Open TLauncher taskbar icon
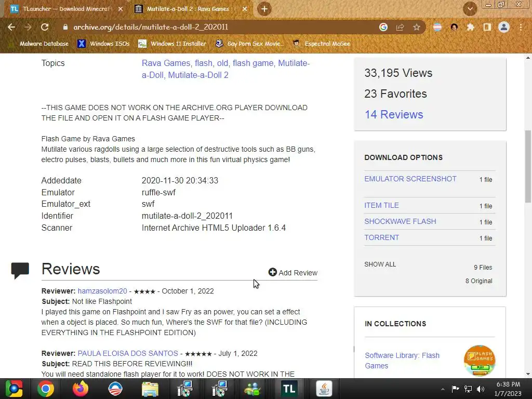 289,389
